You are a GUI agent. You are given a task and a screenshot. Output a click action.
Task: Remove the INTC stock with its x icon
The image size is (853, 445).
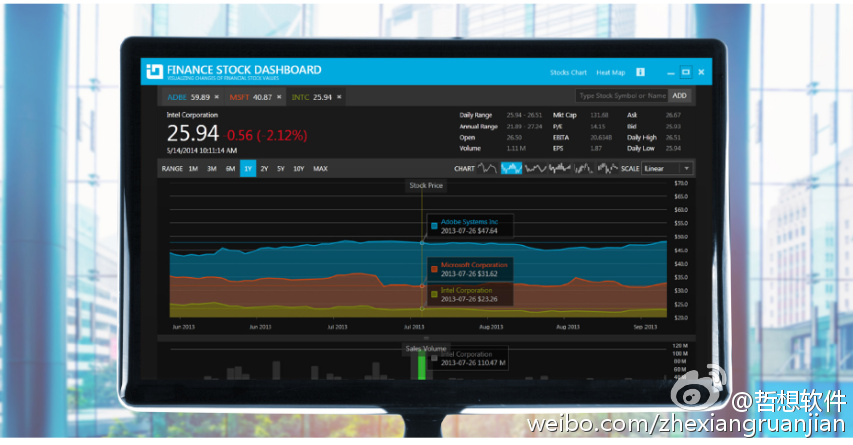(339, 97)
